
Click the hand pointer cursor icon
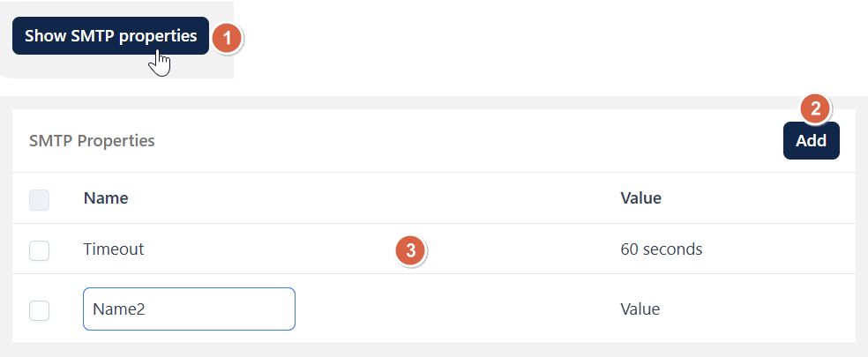coord(160,63)
